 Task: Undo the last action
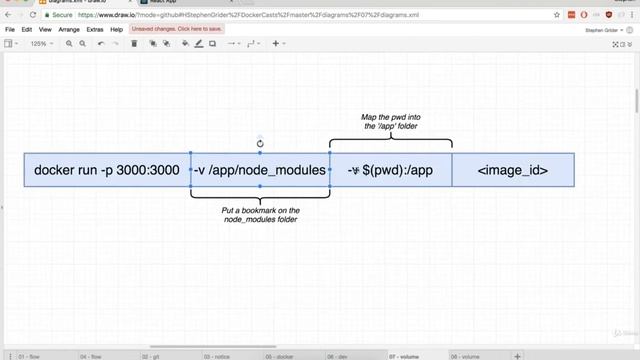101,43
